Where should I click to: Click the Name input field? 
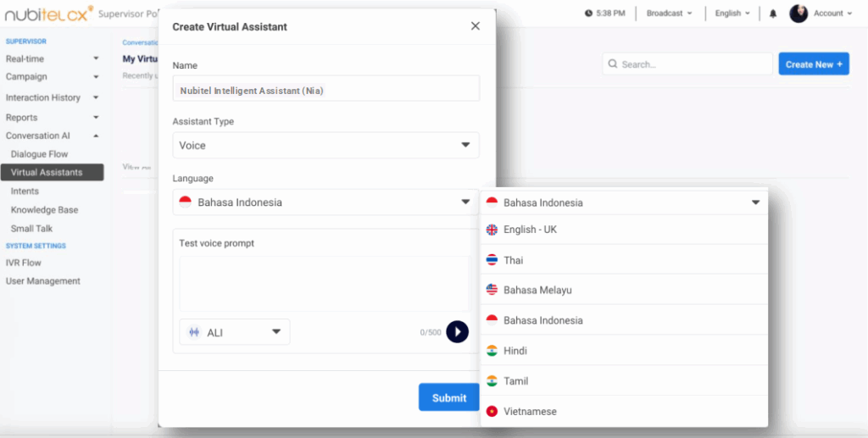pyautogui.click(x=326, y=88)
